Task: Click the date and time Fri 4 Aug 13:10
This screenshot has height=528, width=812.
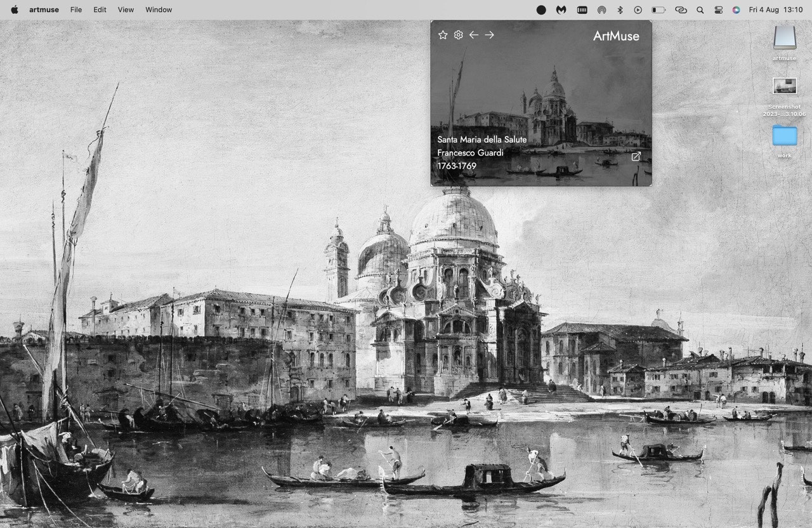Action: (776, 10)
